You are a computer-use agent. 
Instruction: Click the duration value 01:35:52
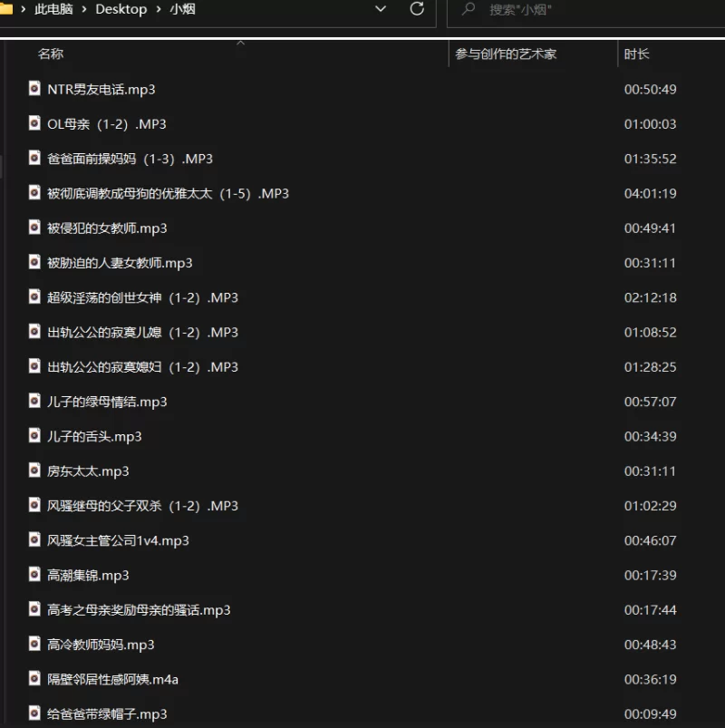pos(650,159)
